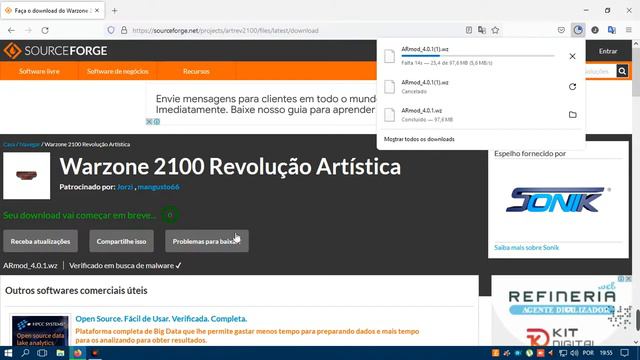Go back to the previous page
Image resolution: width=640 pixels, height=360 pixels.
tap(11, 30)
